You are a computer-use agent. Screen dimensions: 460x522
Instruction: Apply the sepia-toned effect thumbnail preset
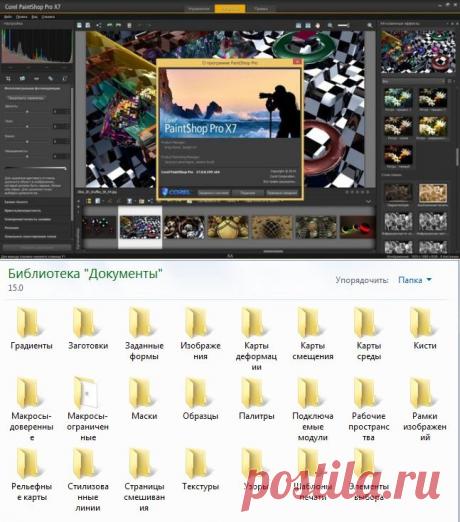tap(433, 193)
